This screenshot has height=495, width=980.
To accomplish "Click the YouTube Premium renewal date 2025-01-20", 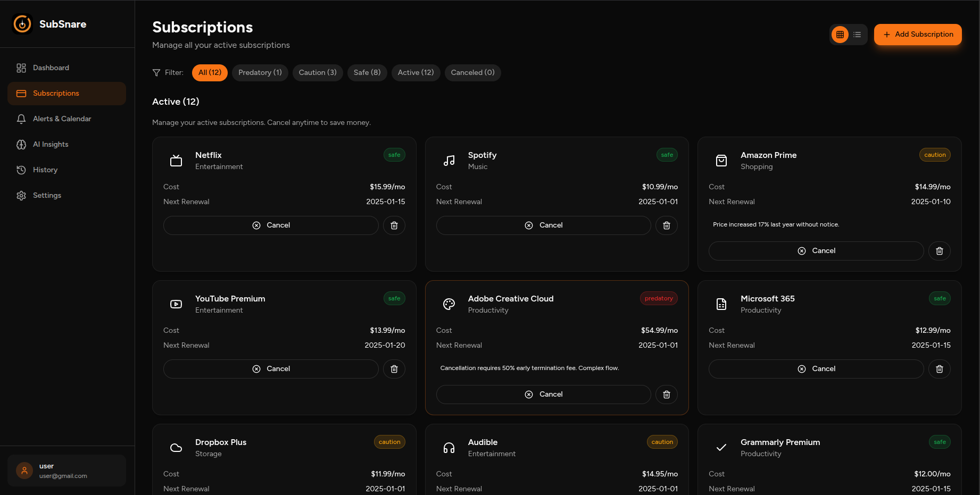I will [x=385, y=345].
